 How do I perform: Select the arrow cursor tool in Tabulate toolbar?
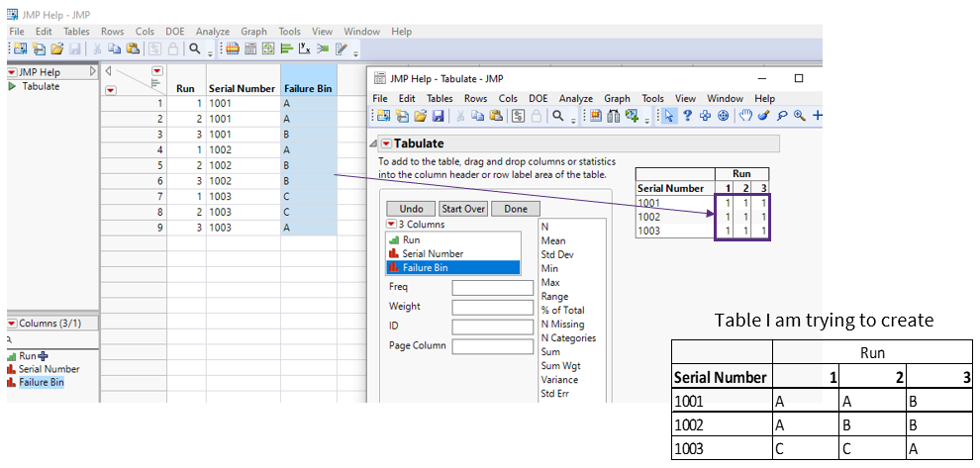[671, 117]
